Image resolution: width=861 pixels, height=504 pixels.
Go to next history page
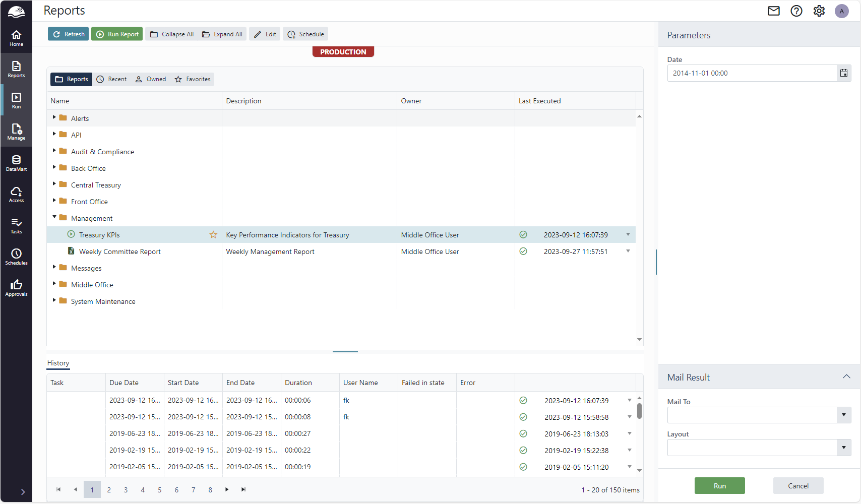click(x=227, y=489)
